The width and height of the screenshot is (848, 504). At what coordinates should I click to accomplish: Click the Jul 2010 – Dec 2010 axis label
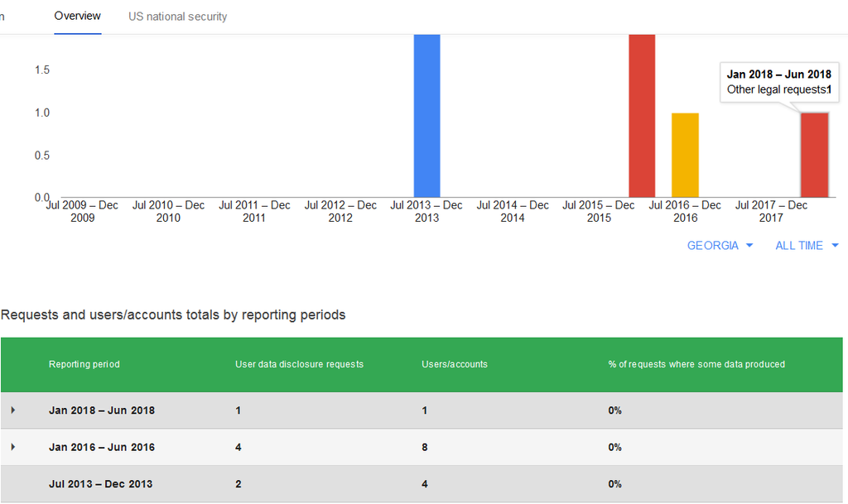pos(168,211)
